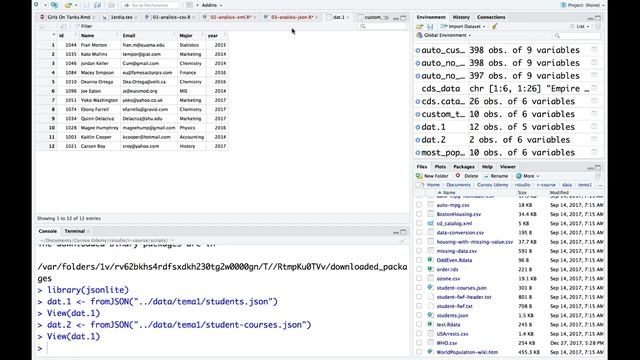
Task: Open the List view mode dropdown
Action: [580, 27]
